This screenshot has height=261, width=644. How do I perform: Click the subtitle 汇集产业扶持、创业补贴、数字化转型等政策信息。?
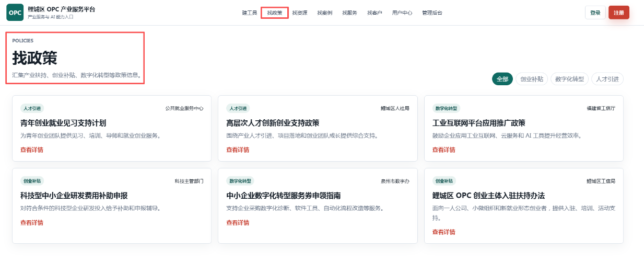77,75
